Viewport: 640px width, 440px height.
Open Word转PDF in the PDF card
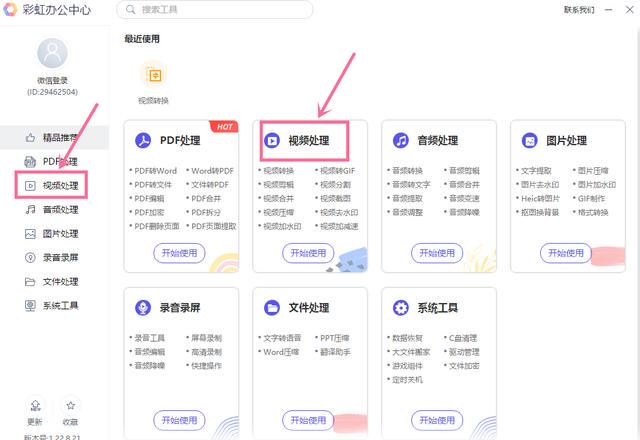point(212,171)
